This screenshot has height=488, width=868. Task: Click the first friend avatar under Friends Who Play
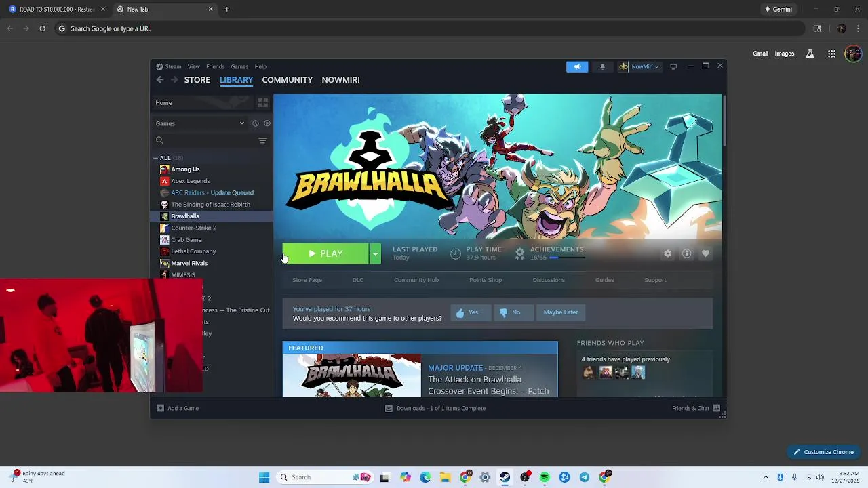(588, 372)
